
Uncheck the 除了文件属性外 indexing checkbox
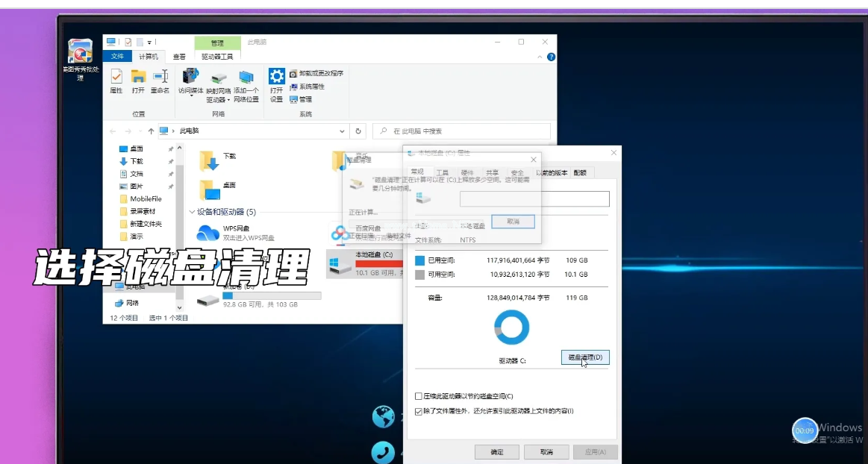(419, 411)
